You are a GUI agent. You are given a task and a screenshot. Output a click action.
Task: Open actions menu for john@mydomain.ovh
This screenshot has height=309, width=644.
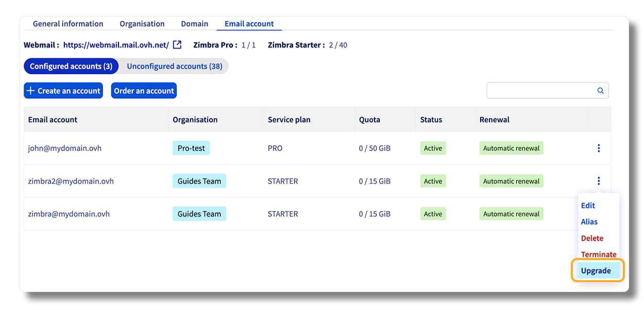(x=599, y=148)
